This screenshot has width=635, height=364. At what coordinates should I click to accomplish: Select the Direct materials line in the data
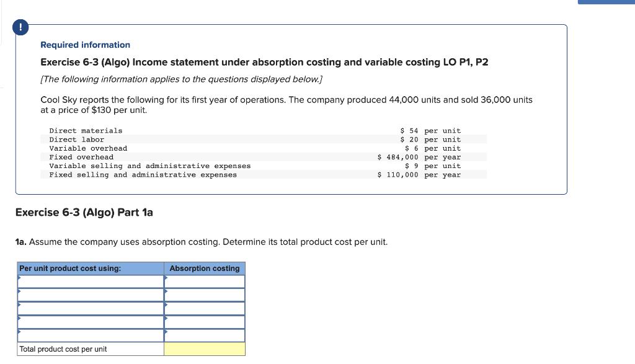coord(86,130)
